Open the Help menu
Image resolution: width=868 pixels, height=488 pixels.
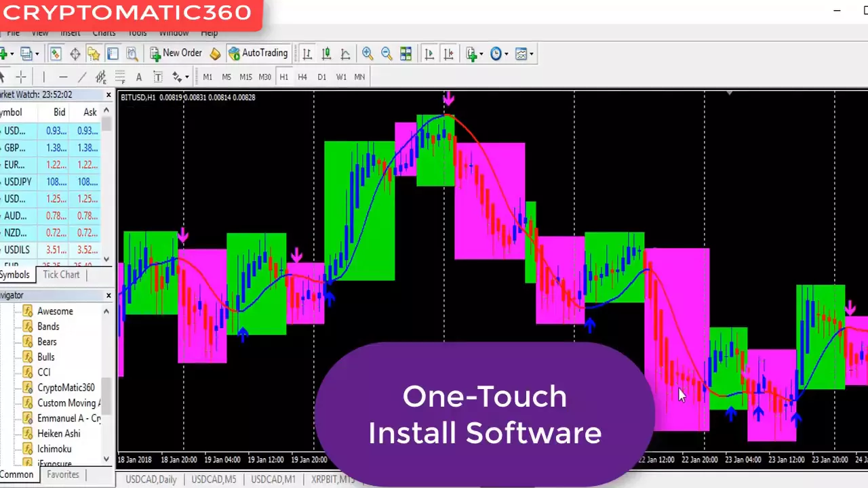coord(210,33)
